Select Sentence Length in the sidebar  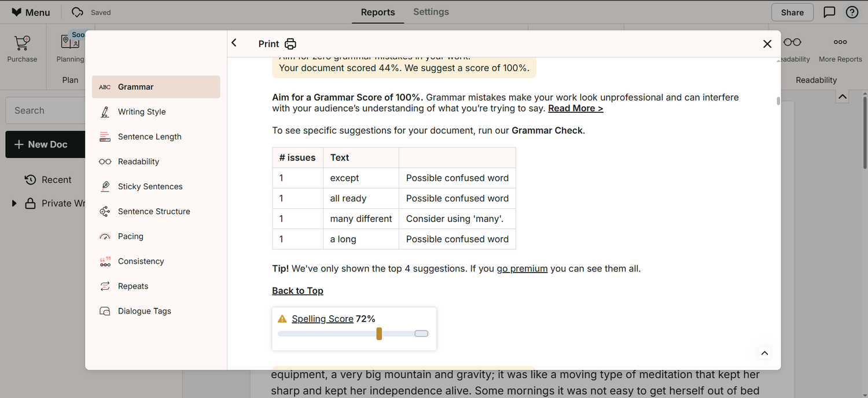click(x=156, y=137)
